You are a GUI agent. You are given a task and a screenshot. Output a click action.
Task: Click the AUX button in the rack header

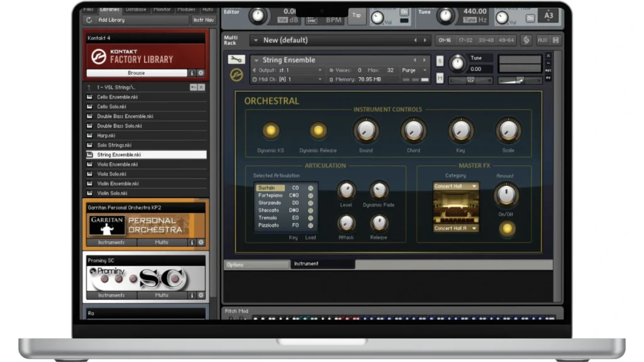(542, 40)
